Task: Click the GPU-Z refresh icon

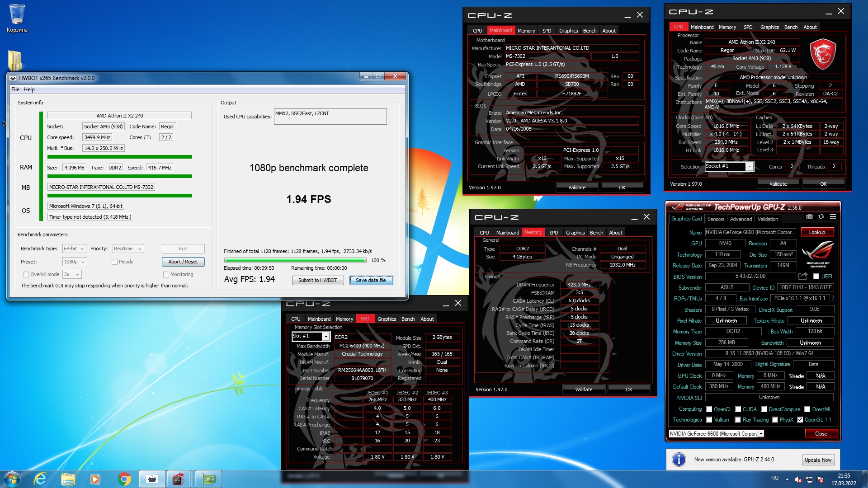Action: click(821, 217)
